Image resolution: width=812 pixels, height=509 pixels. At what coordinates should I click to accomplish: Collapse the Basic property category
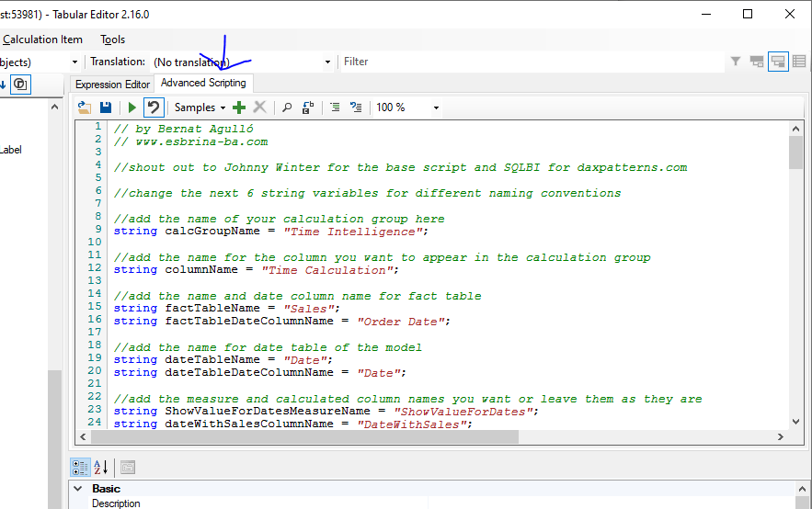tap(77, 489)
